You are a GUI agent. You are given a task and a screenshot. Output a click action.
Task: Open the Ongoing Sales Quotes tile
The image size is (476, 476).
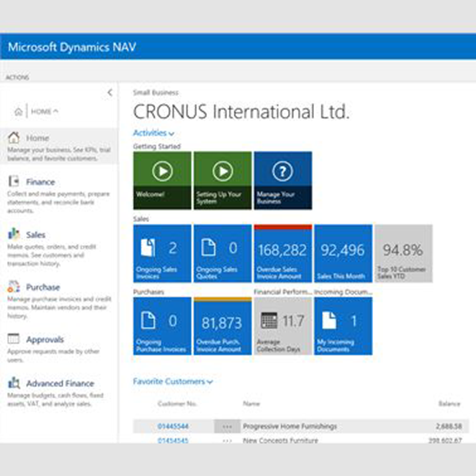click(223, 253)
